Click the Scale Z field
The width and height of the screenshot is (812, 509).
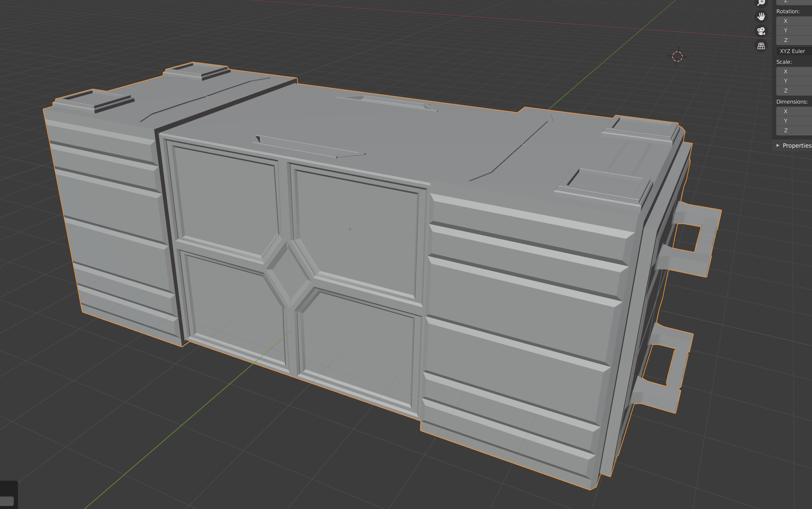[795, 91]
